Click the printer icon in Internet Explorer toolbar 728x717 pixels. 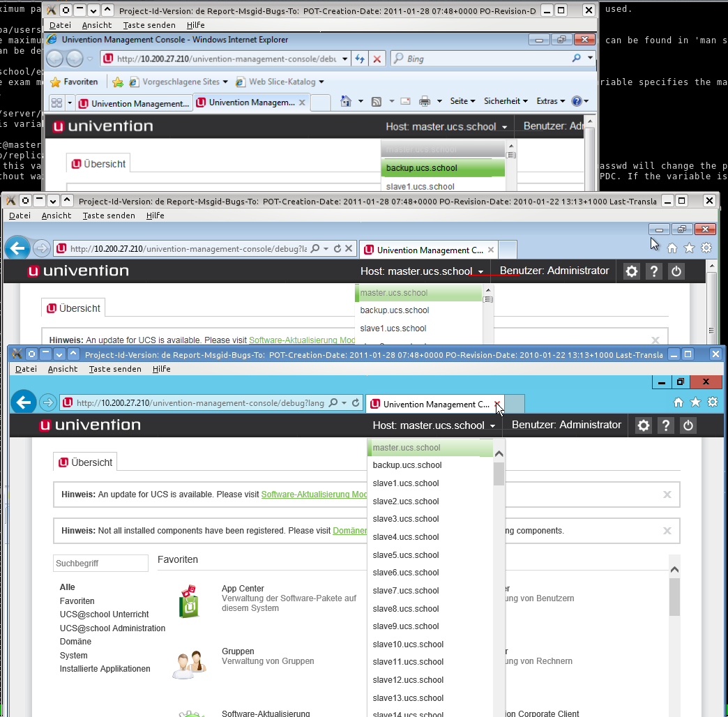pos(424,102)
